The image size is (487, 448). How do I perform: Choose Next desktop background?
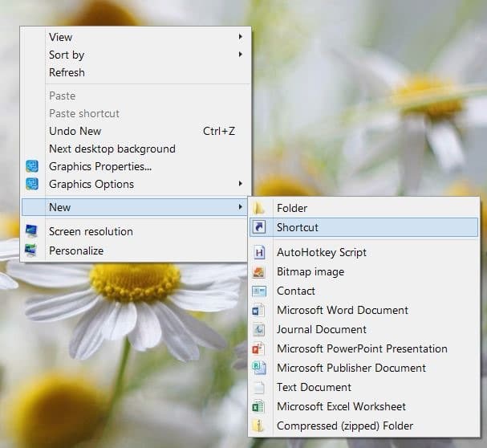point(136,149)
